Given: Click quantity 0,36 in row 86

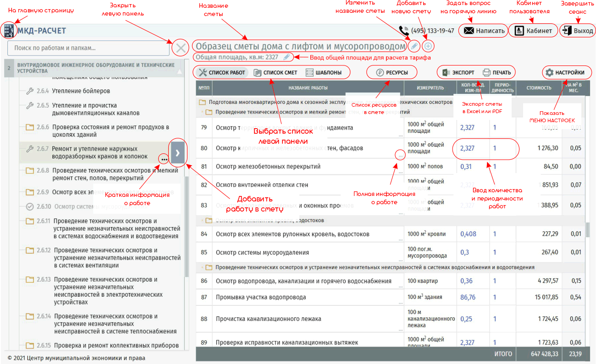Looking at the screenshot, I should 466,281.
